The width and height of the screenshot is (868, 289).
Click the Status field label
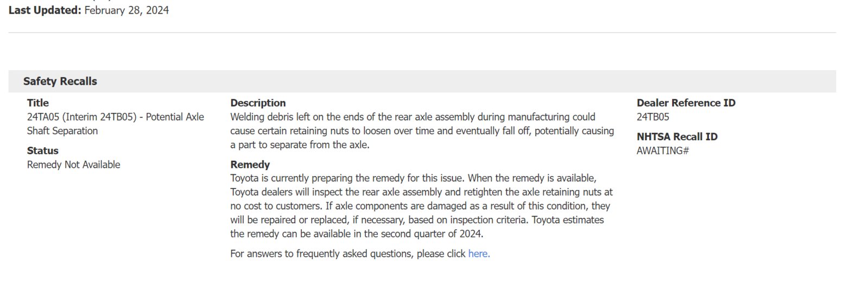pyautogui.click(x=43, y=150)
